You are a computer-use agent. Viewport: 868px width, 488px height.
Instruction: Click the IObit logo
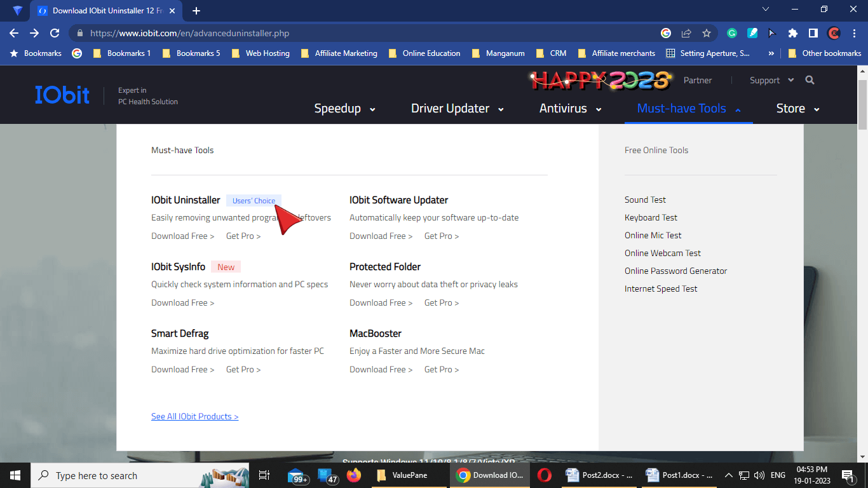click(x=62, y=95)
